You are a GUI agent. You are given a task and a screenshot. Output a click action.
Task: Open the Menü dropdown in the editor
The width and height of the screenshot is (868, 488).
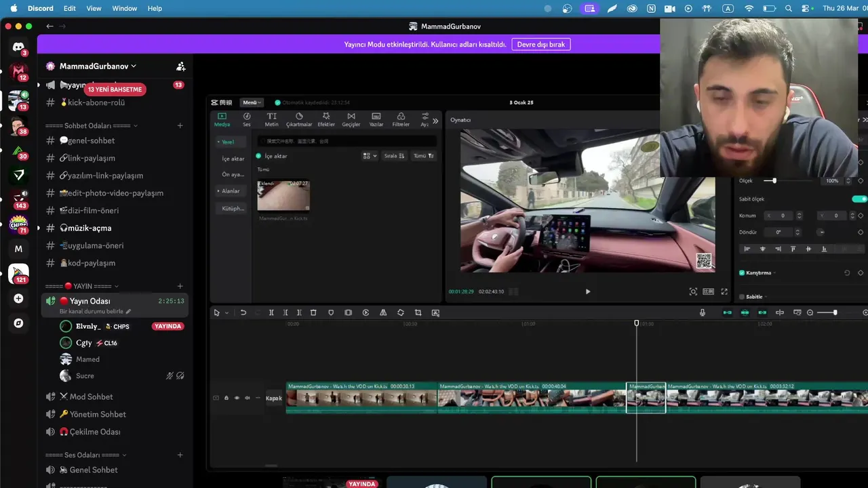tap(252, 102)
